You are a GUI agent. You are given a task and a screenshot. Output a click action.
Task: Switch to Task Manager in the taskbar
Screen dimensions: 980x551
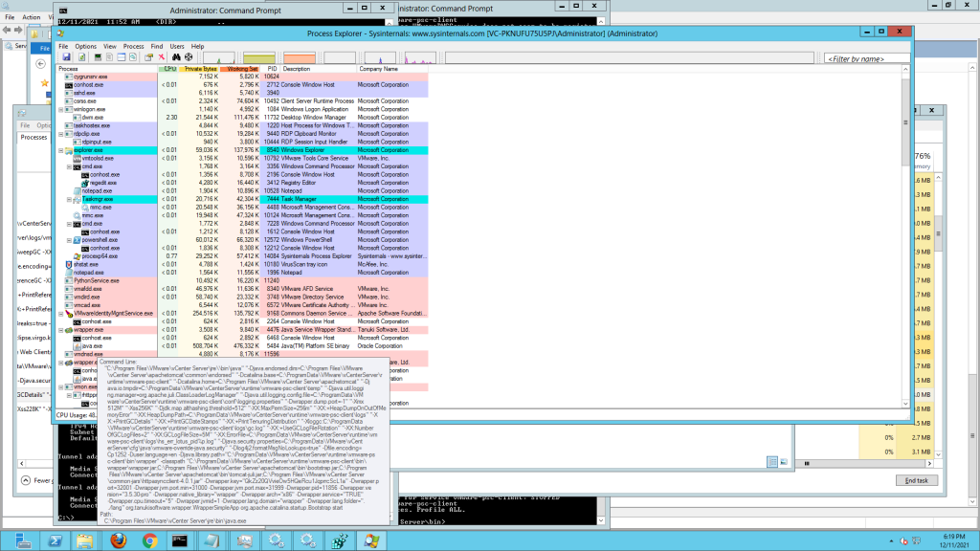tap(244, 541)
